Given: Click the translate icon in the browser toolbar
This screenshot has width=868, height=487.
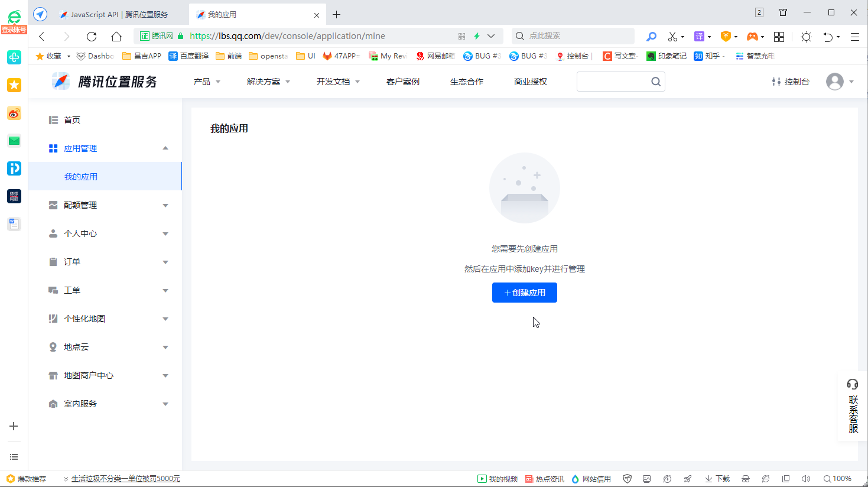Looking at the screenshot, I should [x=700, y=36].
